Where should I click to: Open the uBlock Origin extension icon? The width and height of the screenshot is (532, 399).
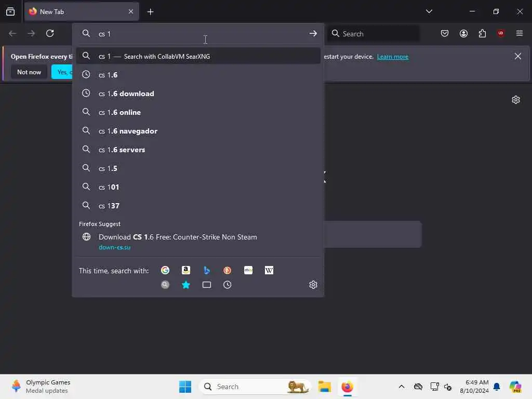(x=501, y=33)
